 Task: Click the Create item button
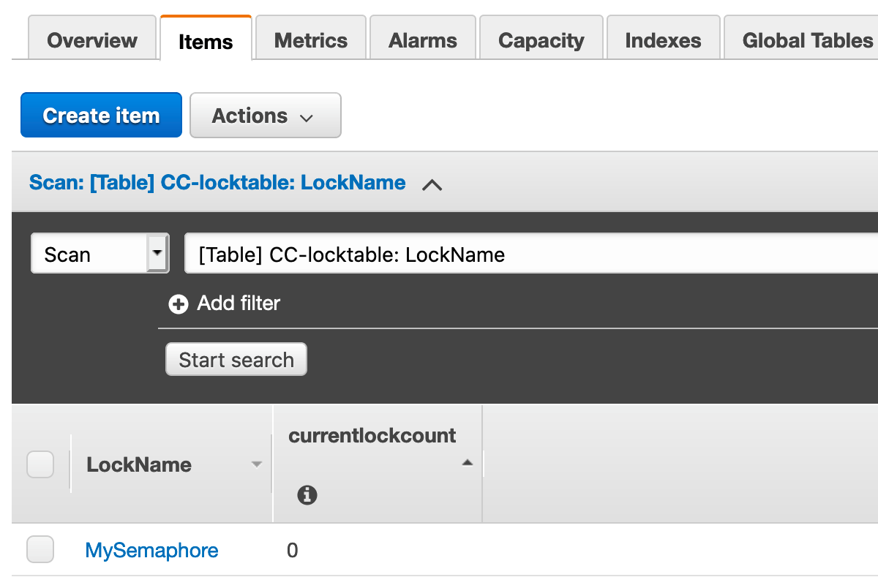101,116
